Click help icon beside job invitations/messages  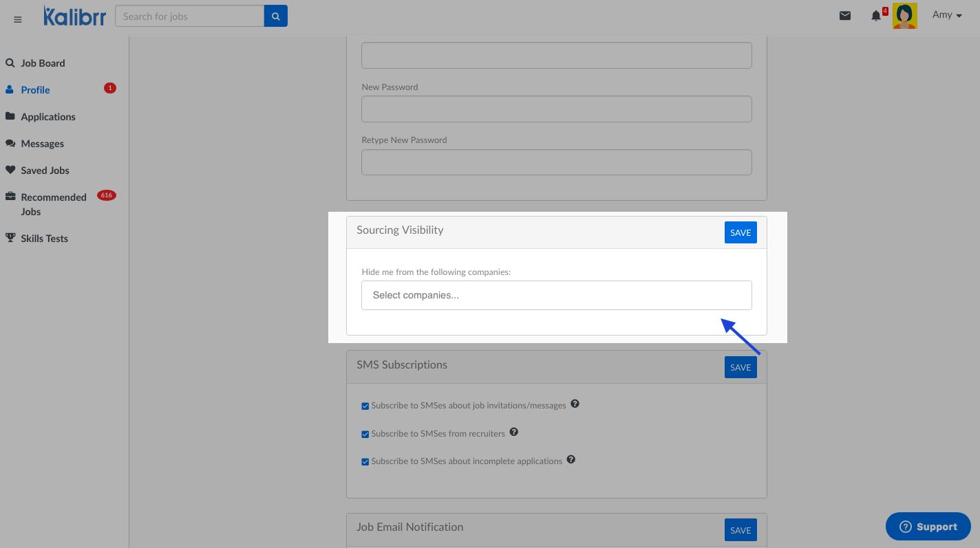tap(575, 404)
